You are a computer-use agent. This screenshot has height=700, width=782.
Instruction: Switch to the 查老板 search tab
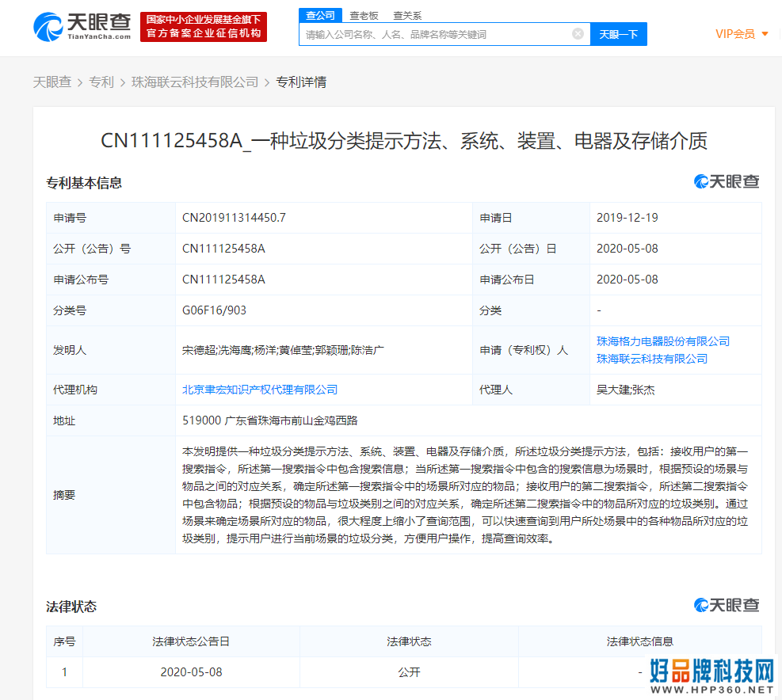(364, 16)
